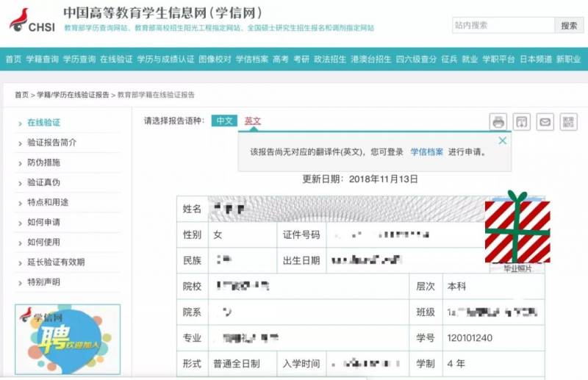Expand 在线验证 in the sidebar

(x=43, y=123)
